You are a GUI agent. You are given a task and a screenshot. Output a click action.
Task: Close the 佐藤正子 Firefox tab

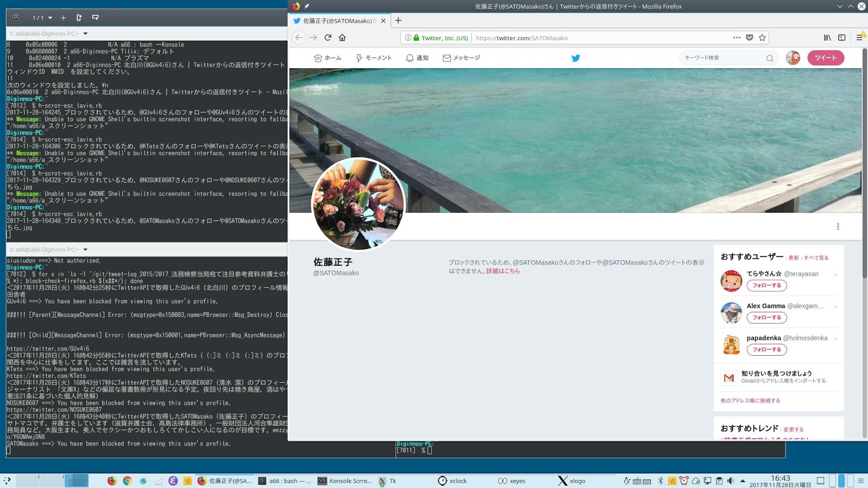point(384,21)
